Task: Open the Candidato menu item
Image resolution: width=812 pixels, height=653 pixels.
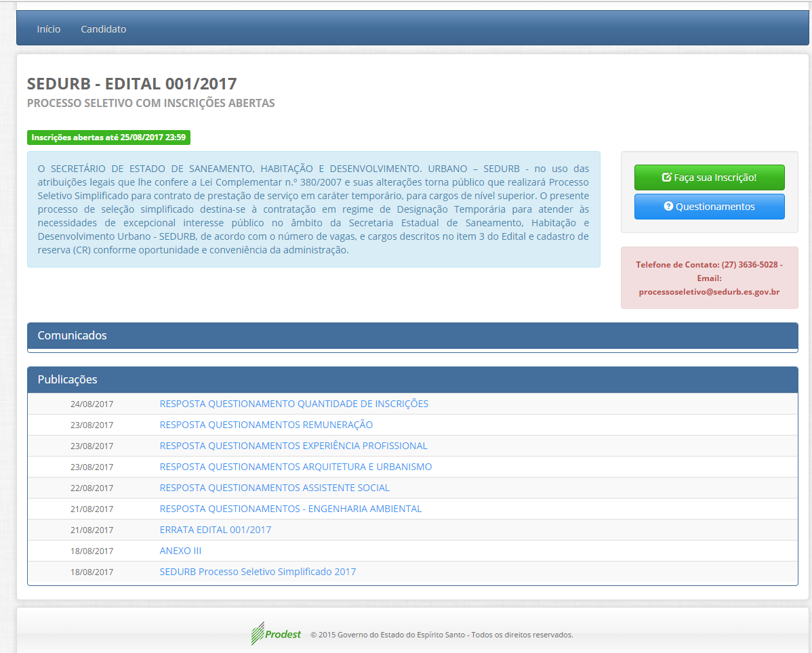Action: coord(103,29)
